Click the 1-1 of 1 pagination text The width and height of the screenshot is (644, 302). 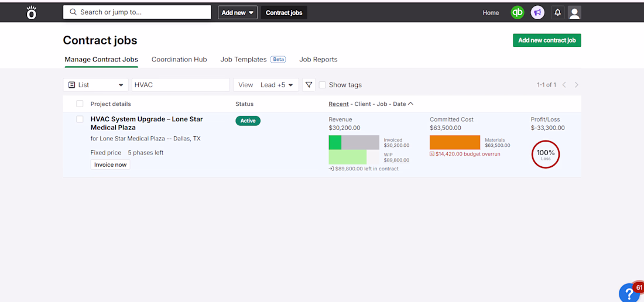click(546, 85)
